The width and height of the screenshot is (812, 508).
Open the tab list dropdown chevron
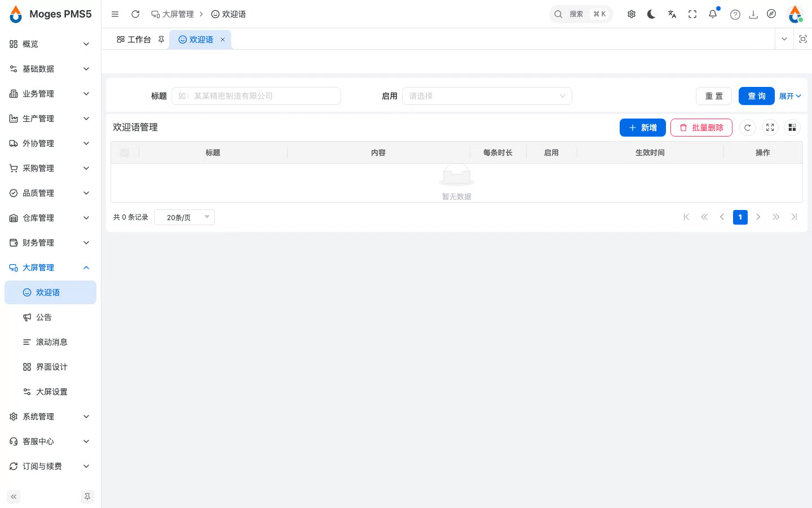click(784, 39)
